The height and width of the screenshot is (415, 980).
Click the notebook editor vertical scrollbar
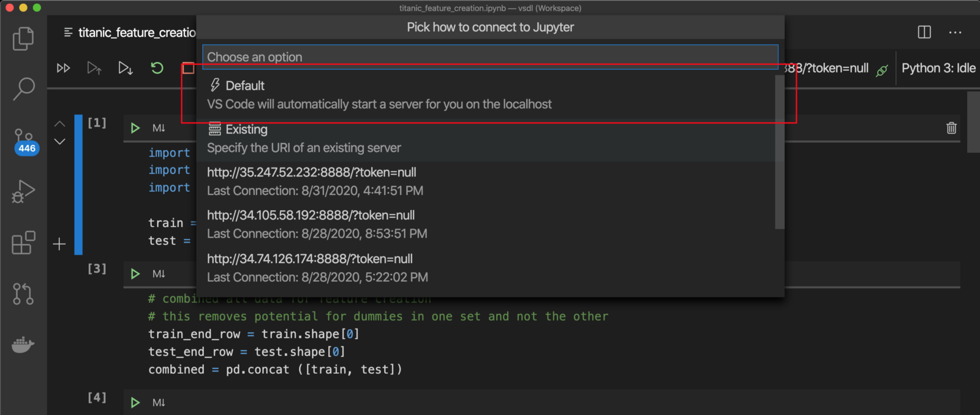coord(973,122)
